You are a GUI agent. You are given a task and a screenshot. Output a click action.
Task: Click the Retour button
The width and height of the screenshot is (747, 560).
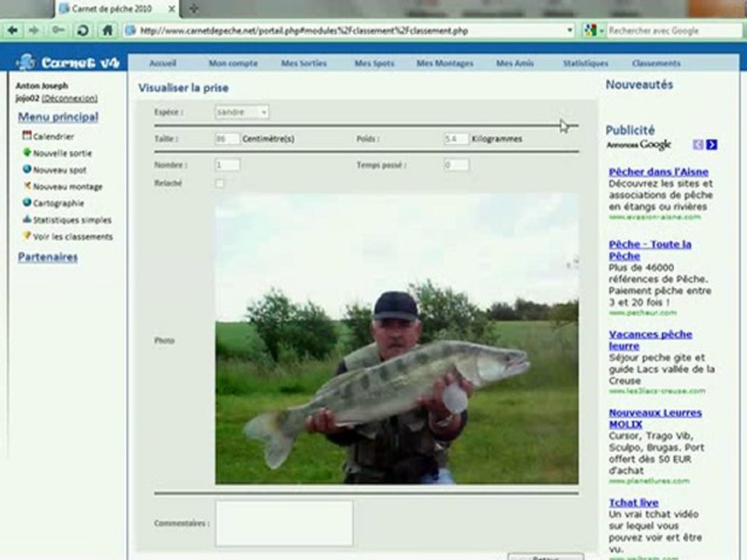click(545, 556)
